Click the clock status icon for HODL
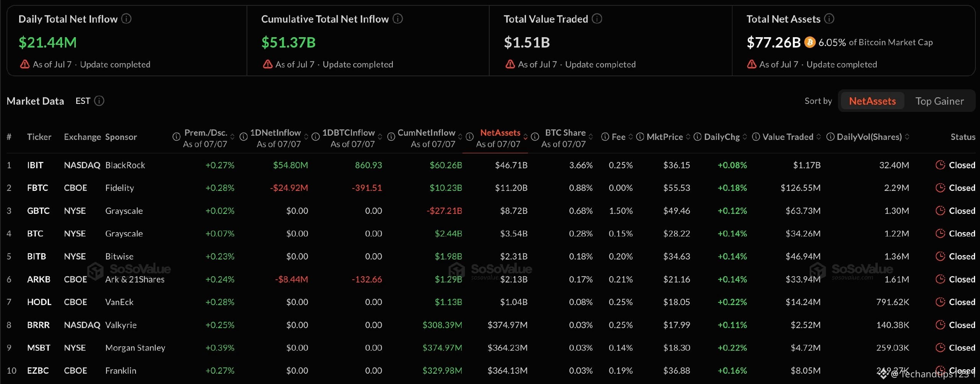Image resolution: width=980 pixels, height=384 pixels. click(940, 302)
